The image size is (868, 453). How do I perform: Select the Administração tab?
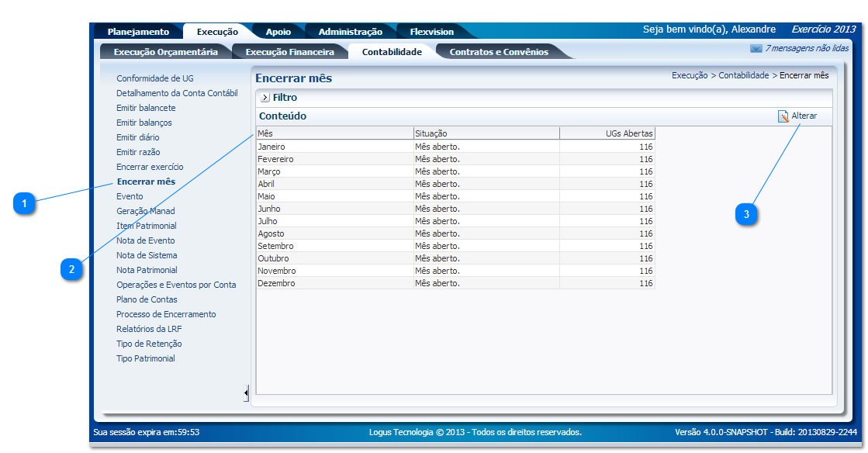click(350, 32)
